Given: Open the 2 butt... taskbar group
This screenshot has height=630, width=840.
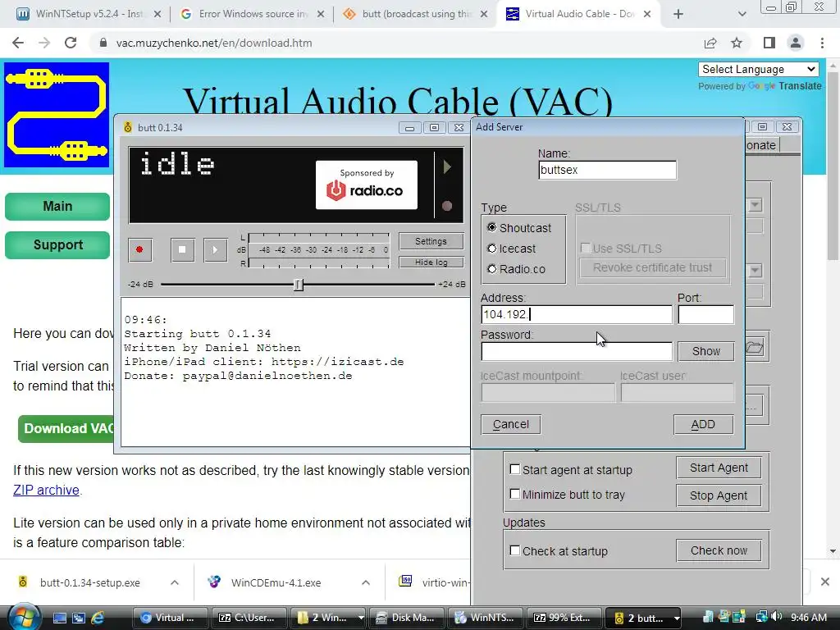Looking at the screenshot, I should [643, 618].
